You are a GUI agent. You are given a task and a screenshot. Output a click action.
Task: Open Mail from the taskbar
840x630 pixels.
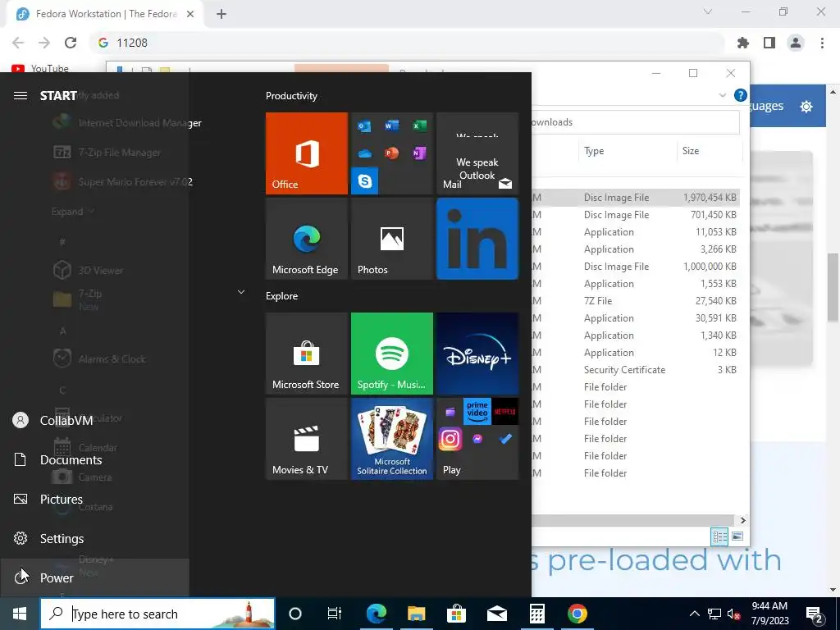pos(496,614)
